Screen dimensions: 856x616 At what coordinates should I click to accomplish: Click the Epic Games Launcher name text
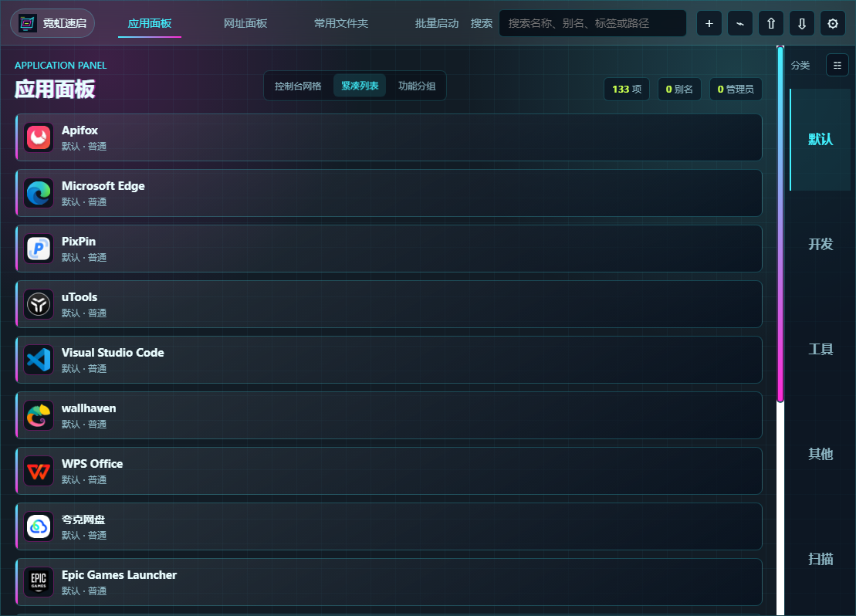(119, 575)
